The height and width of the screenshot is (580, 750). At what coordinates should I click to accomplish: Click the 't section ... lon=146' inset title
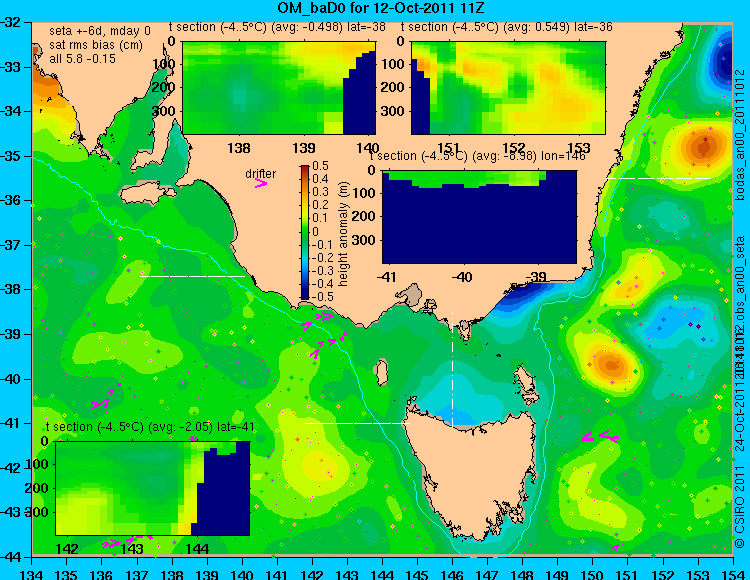pos(477,156)
